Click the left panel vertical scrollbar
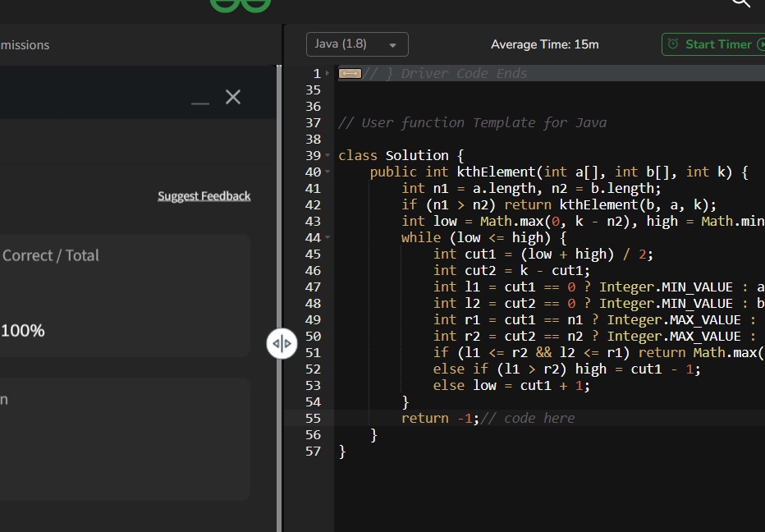 coord(279,298)
